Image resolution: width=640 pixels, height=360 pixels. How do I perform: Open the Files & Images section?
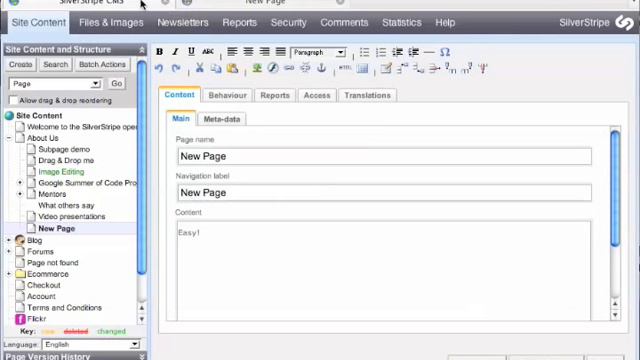click(111, 22)
